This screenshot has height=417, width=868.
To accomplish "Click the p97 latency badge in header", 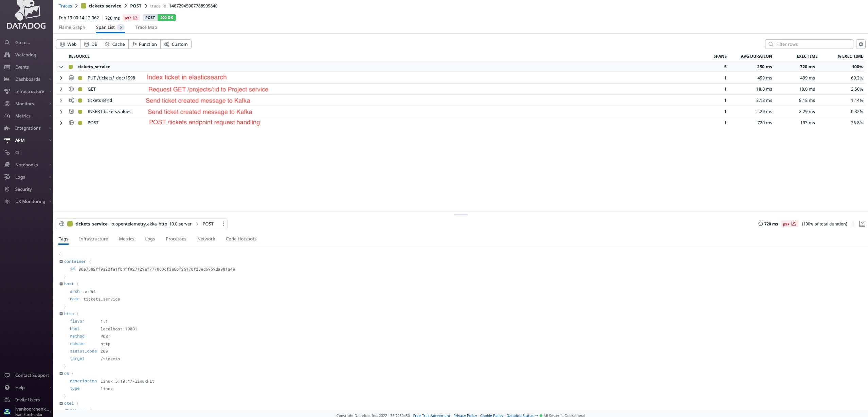I will pos(131,18).
